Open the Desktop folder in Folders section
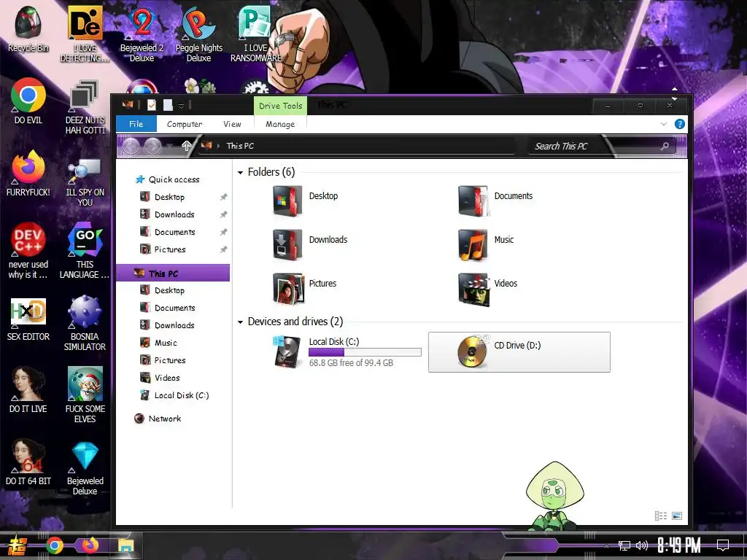This screenshot has width=747, height=560. coord(306,201)
